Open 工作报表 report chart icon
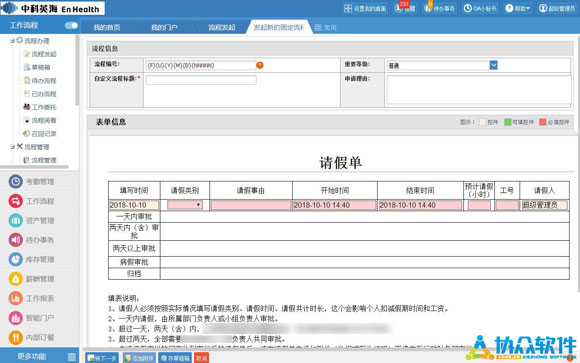 [x=16, y=298]
